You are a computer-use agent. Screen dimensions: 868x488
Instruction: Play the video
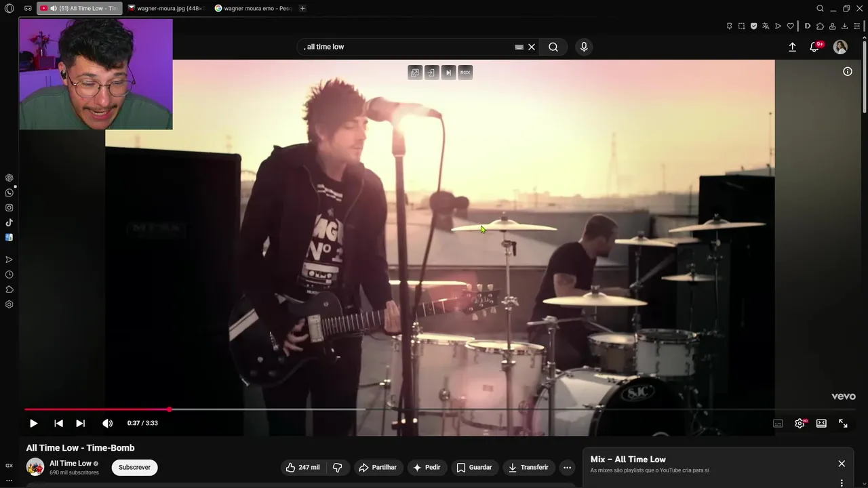33,423
